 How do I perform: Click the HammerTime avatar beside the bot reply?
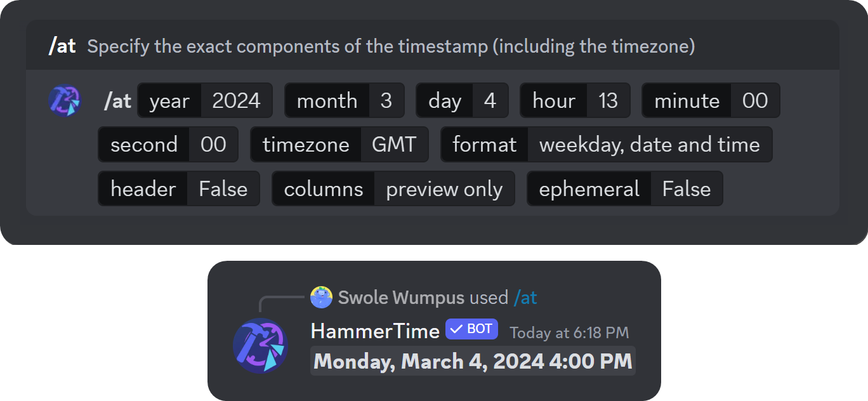(x=260, y=346)
